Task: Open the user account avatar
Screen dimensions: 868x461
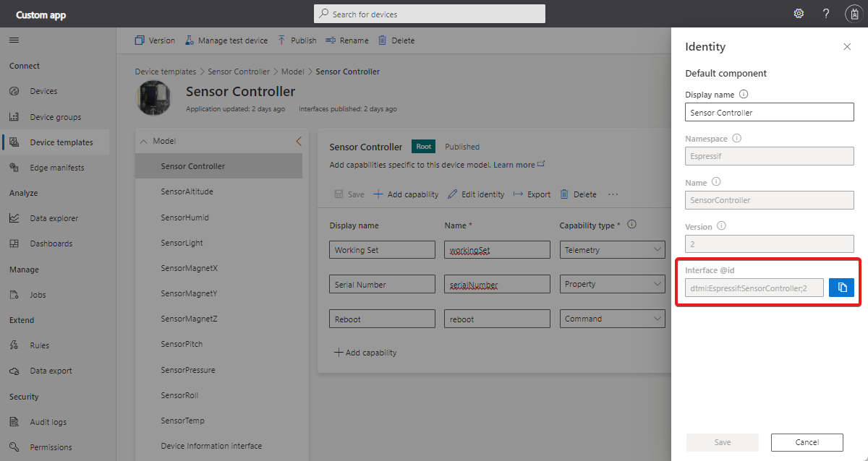Action: click(854, 14)
